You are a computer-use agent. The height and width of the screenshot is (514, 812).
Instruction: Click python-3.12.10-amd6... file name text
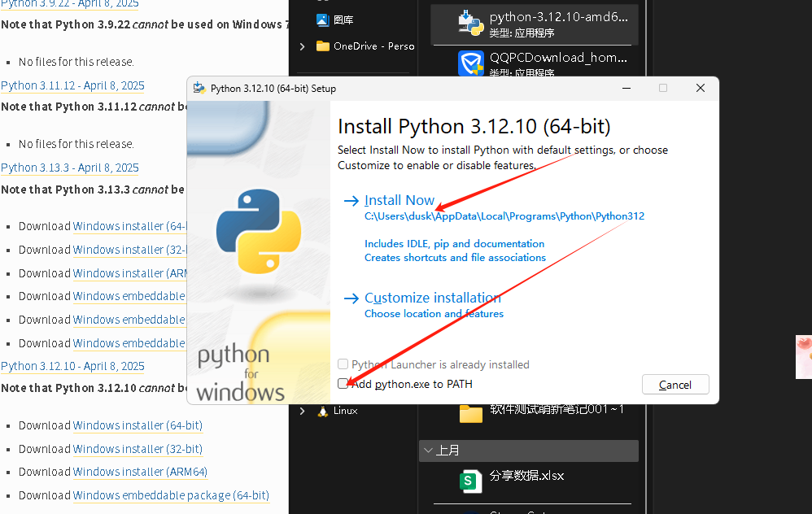coord(559,17)
